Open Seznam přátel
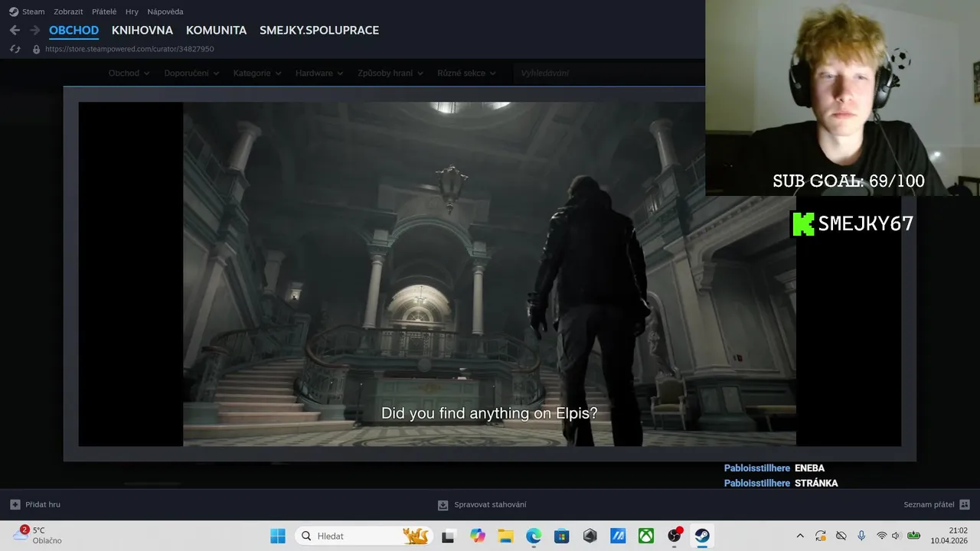Image resolution: width=980 pixels, height=551 pixels. pyautogui.click(x=936, y=504)
